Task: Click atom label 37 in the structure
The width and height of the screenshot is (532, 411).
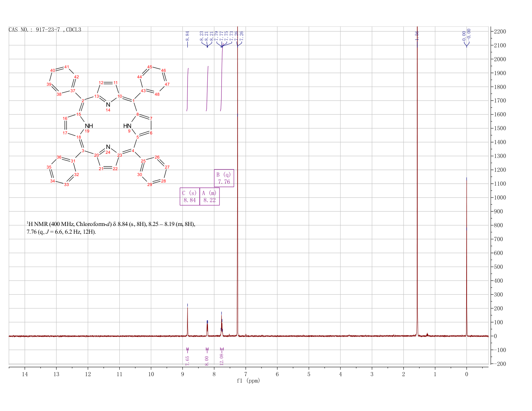Action: coord(73,91)
